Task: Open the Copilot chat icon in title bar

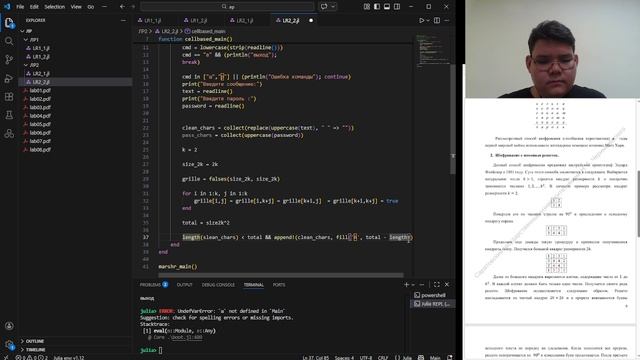Action: (x=324, y=7)
